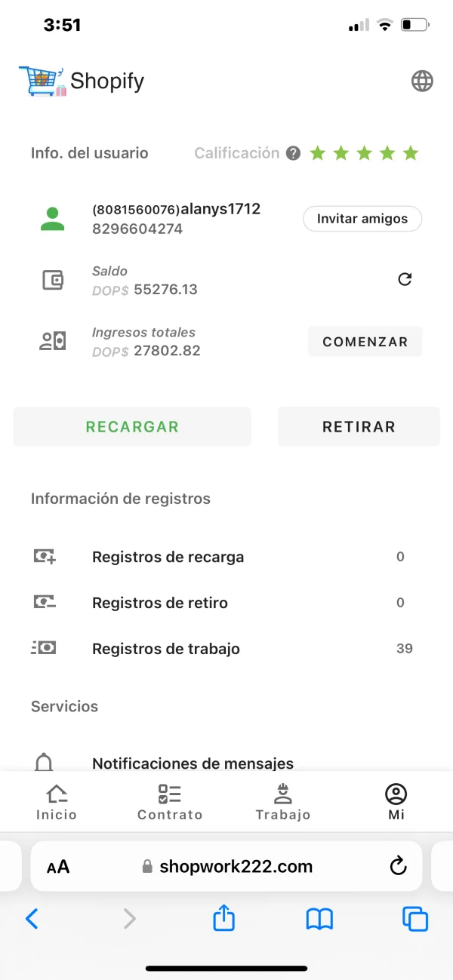Tap the globe language icon

pos(422,81)
